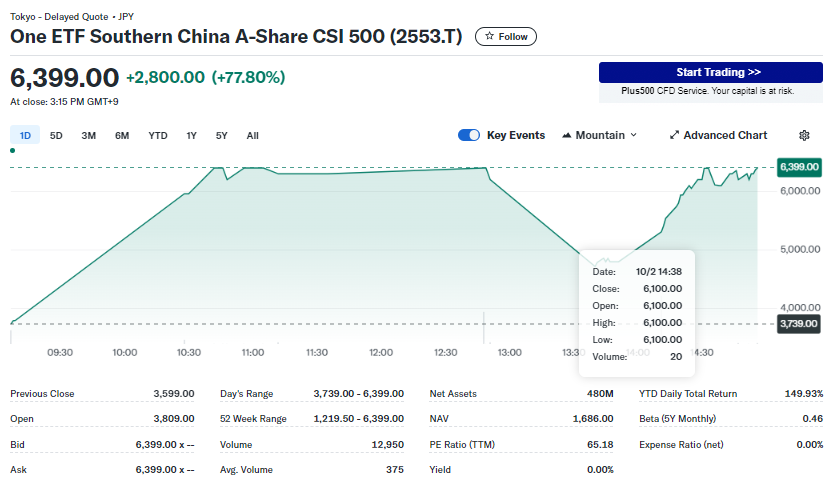This screenshot has height=483, width=836.
Task: Click the Start Trading button
Action: 710,72
